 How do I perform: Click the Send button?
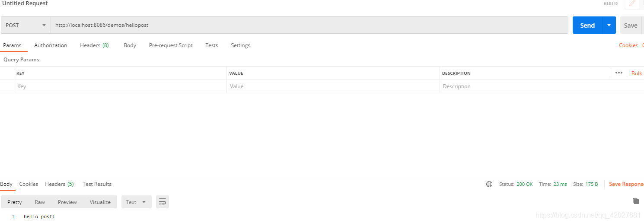pos(587,25)
